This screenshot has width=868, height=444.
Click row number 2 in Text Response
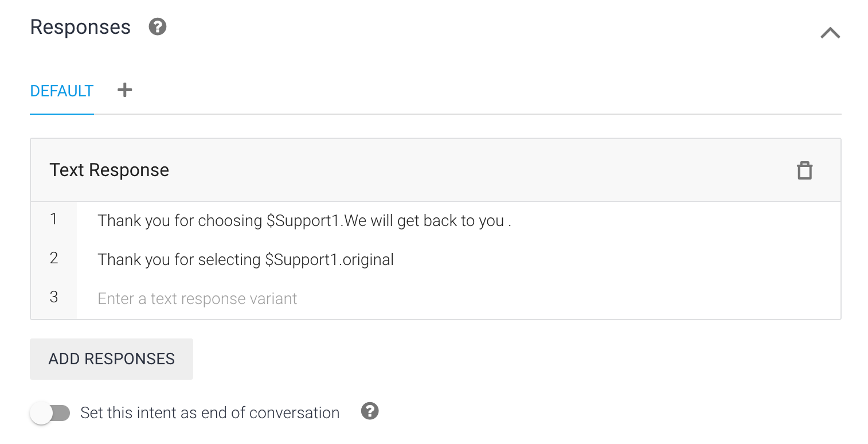pyautogui.click(x=54, y=258)
